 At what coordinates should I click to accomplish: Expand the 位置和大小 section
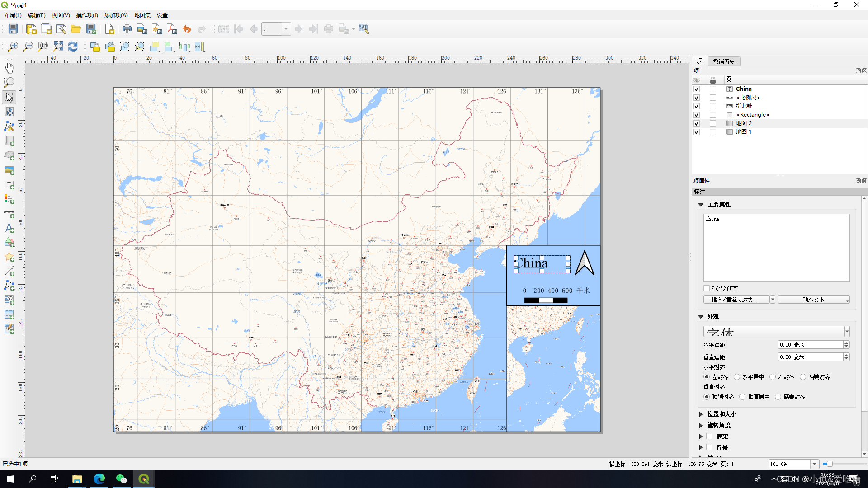[701, 414]
